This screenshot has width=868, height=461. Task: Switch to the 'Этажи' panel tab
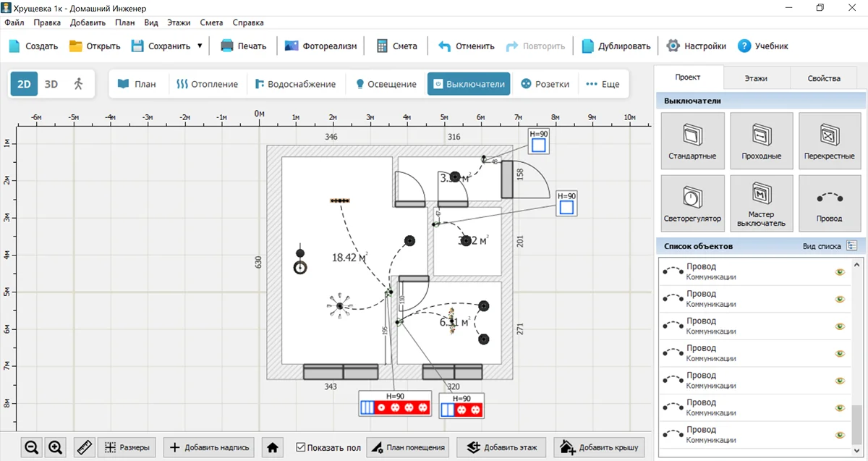click(756, 78)
